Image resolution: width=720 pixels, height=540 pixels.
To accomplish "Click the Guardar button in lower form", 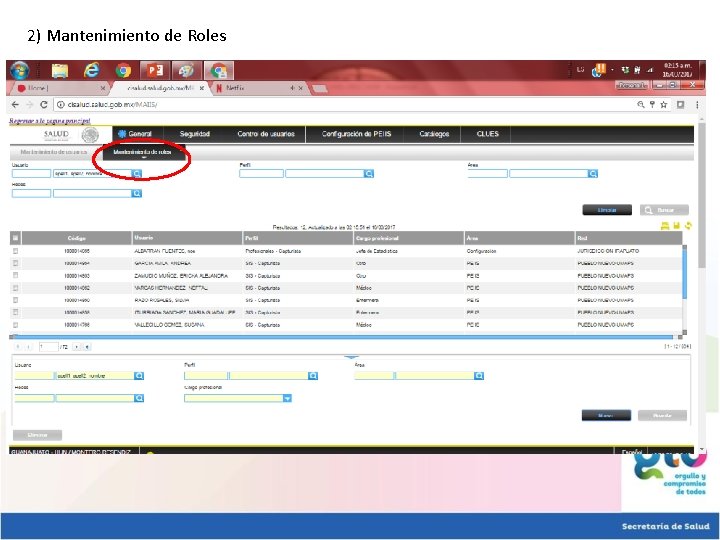I will [662, 416].
